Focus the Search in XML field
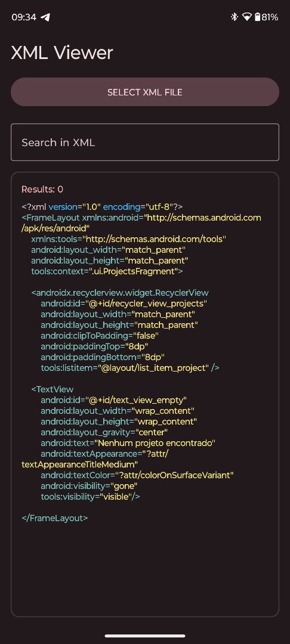290x644 pixels. point(145,142)
